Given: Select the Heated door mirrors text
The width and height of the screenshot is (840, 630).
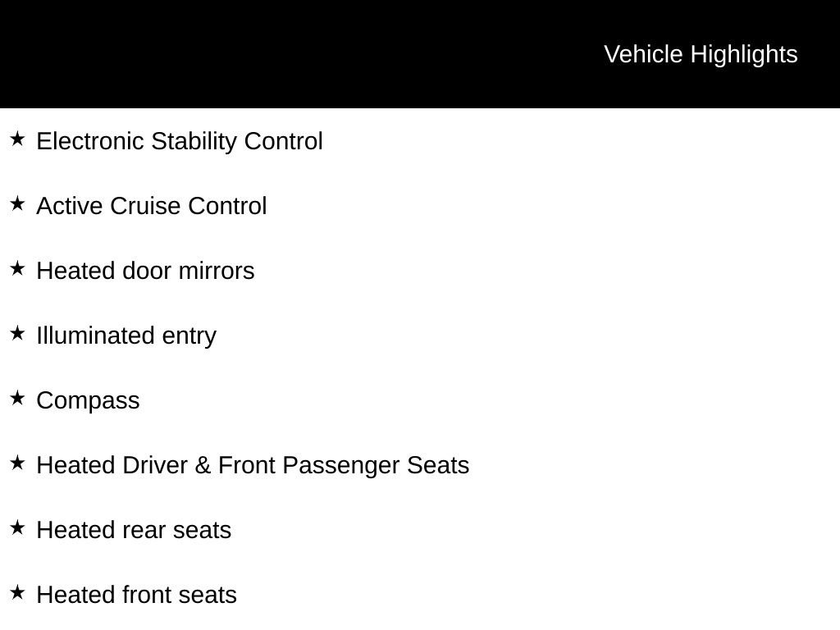Looking at the screenshot, I should (x=145, y=271).
